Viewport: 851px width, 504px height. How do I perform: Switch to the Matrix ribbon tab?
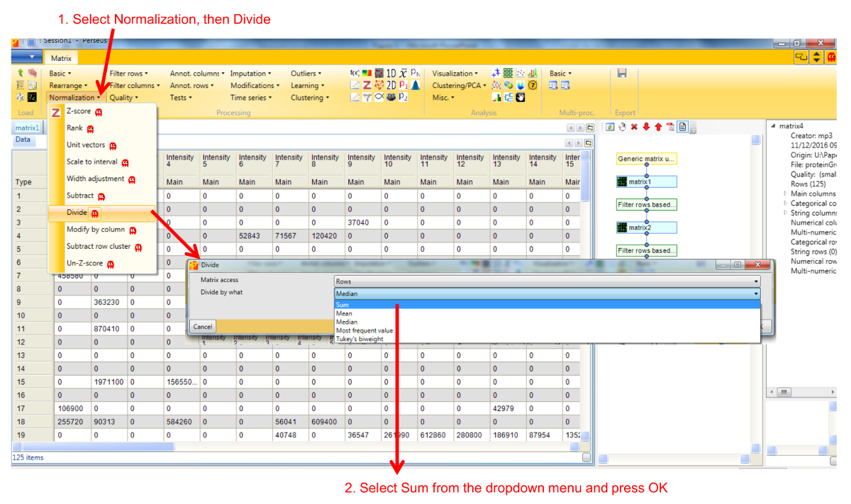click(x=61, y=58)
